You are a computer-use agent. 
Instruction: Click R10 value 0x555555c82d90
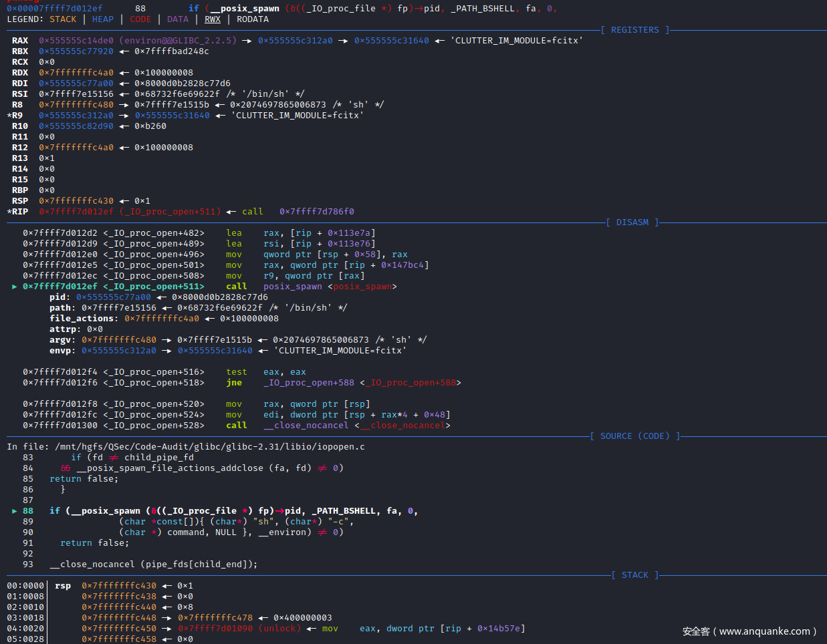tap(76, 126)
